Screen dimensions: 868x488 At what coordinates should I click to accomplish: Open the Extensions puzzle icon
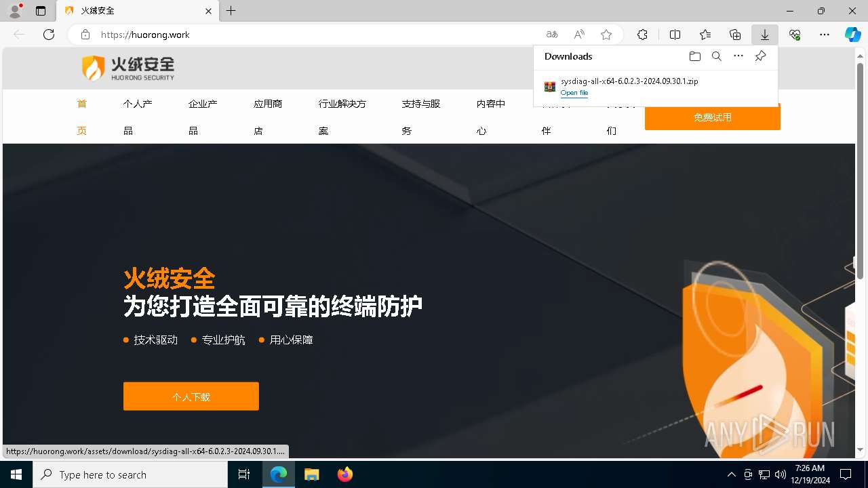coord(642,35)
